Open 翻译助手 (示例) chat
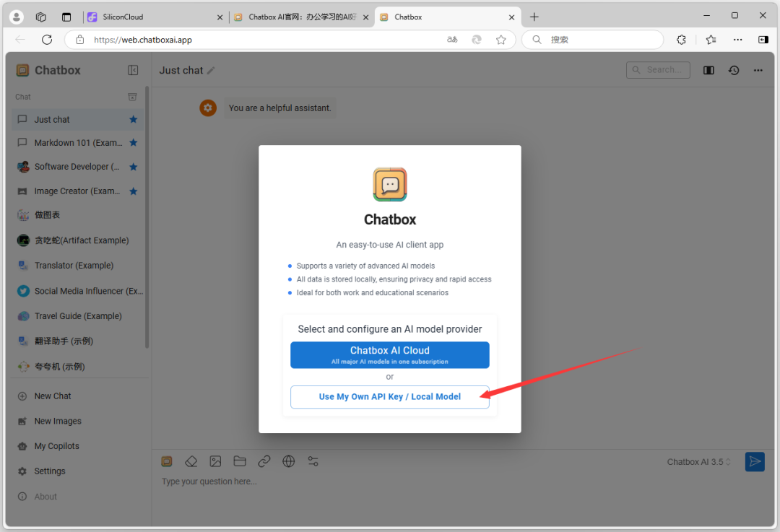The image size is (780, 532). 77,341
